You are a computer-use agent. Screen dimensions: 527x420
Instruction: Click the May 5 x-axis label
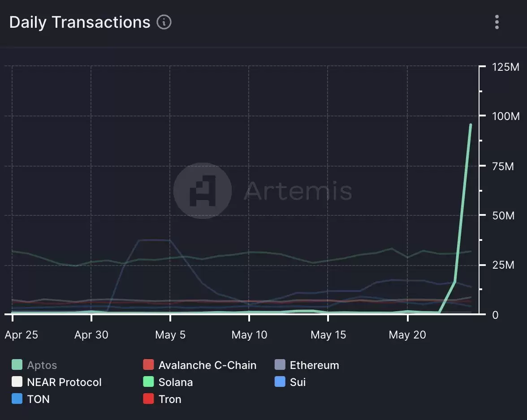click(169, 335)
